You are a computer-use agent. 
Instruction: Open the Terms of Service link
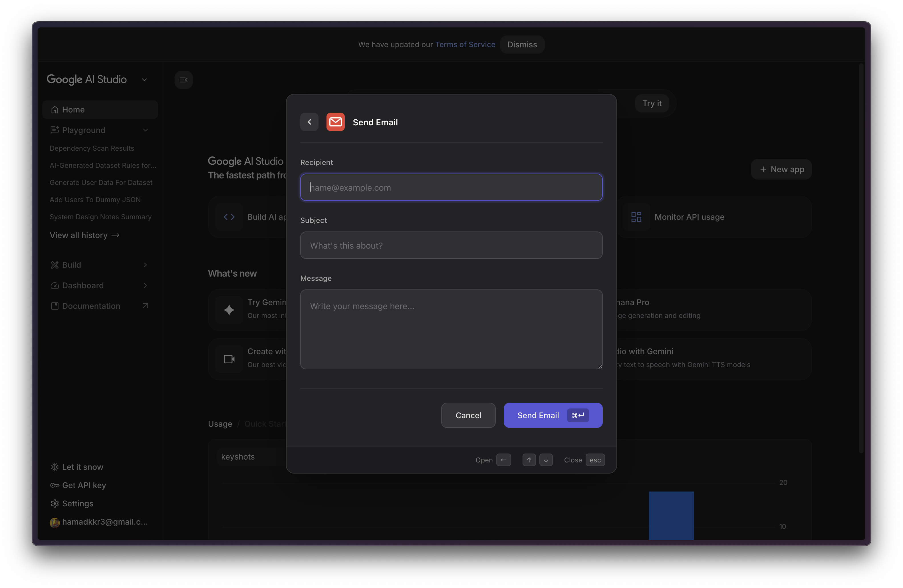[x=465, y=44]
